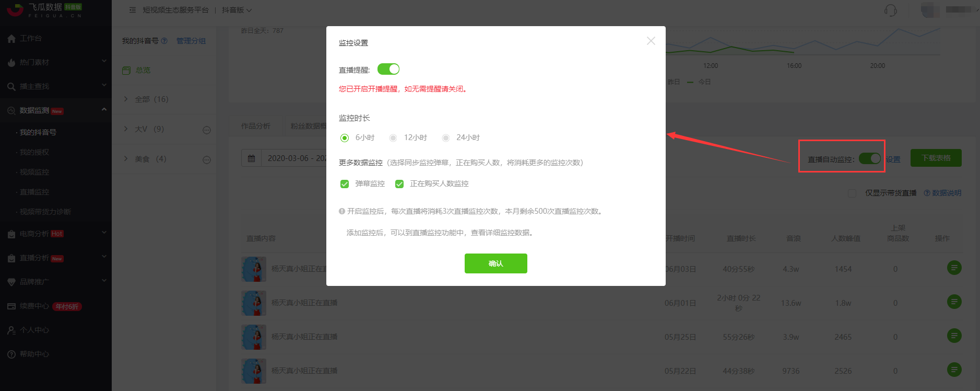Click the 下载表格 button

click(x=936, y=158)
